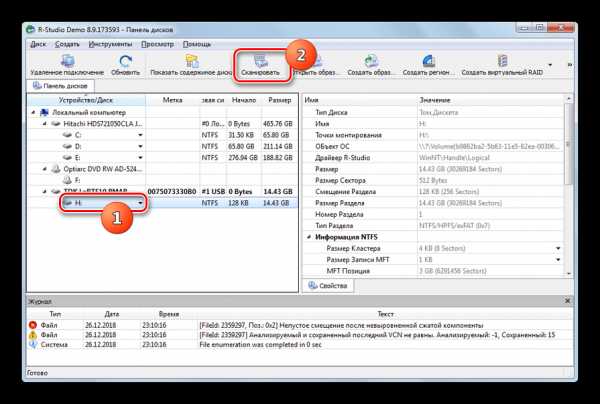Open dropdown arrow on the E: row
This screenshot has height=404, width=600.
click(x=140, y=158)
